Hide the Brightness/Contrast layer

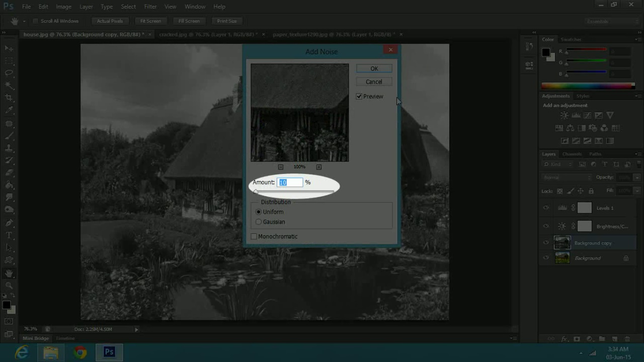pyautogui.click(x=546, y=226)
